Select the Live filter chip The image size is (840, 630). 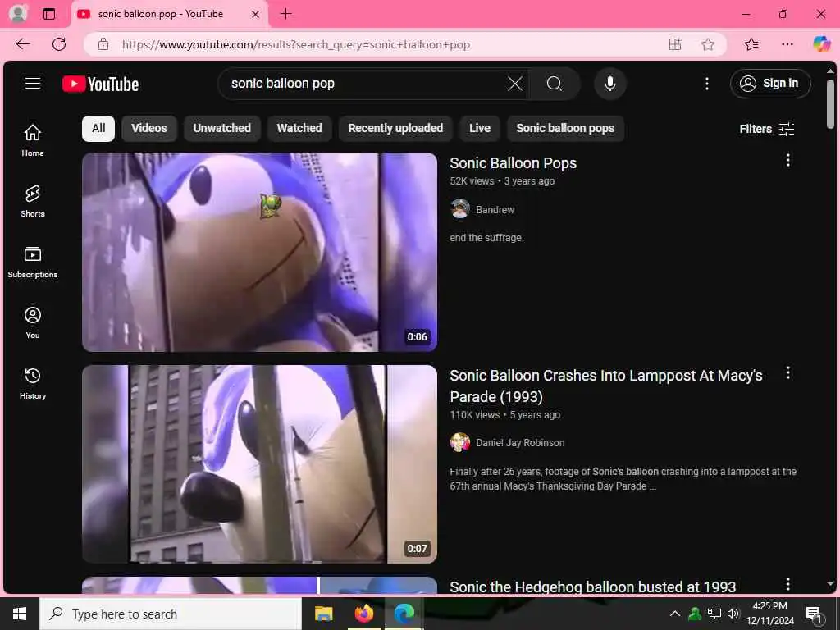click(480, 129)
